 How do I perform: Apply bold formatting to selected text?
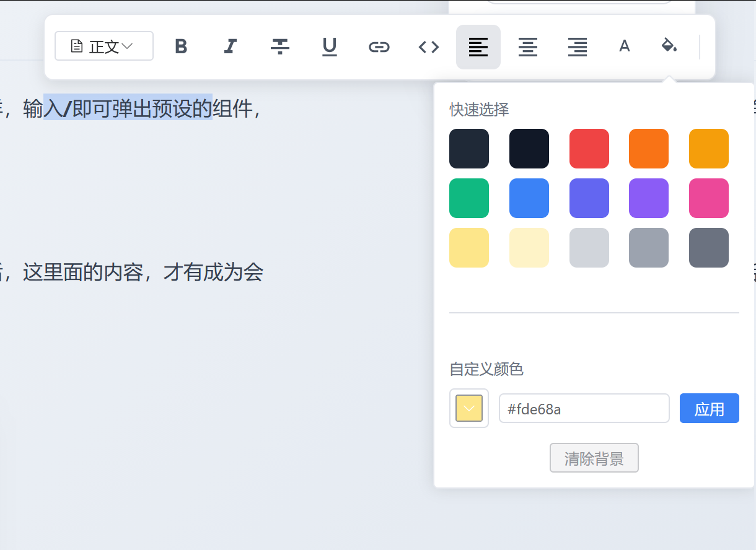tap(180, 46)
